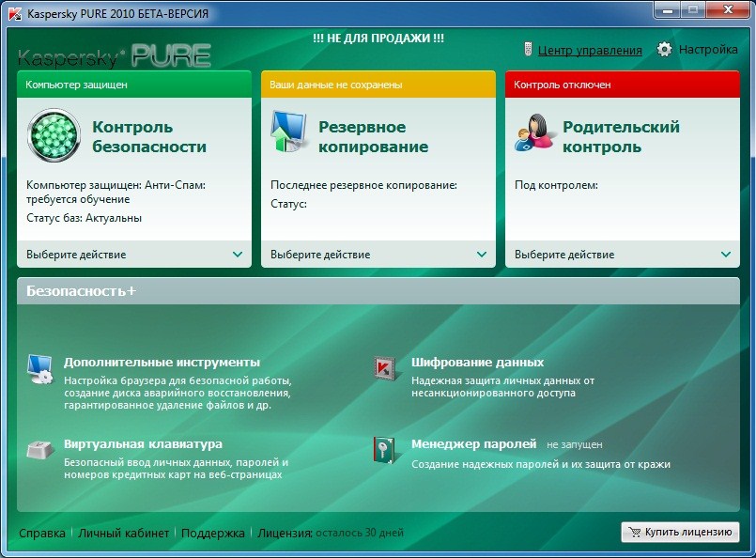Click the green sphere security status icon
Viewport: 756px width, 558px height.
54,135
